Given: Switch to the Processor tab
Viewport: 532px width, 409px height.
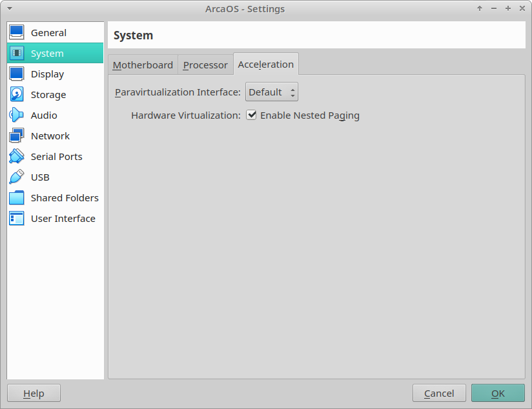Looking at the screenshot, I should tap(205, 65).
